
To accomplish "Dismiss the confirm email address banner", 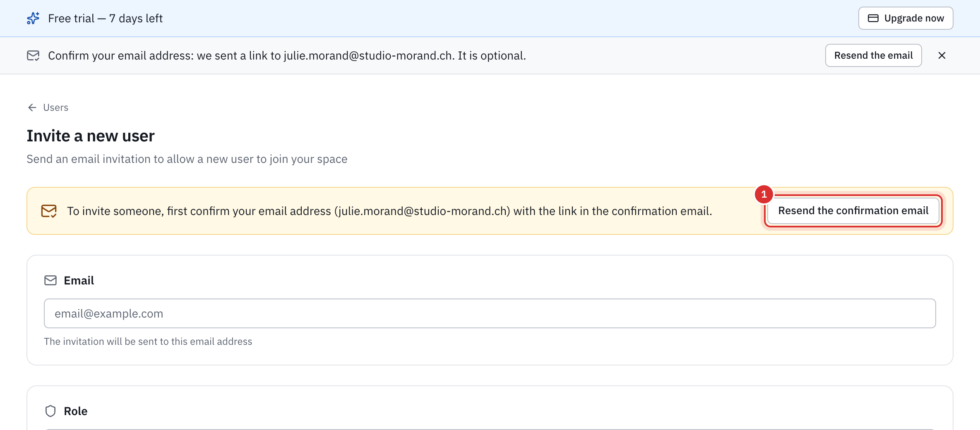I will pos(942,55).
